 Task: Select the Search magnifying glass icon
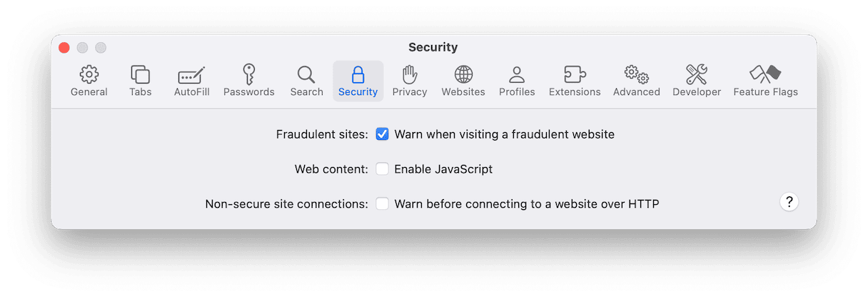(306, 74)
